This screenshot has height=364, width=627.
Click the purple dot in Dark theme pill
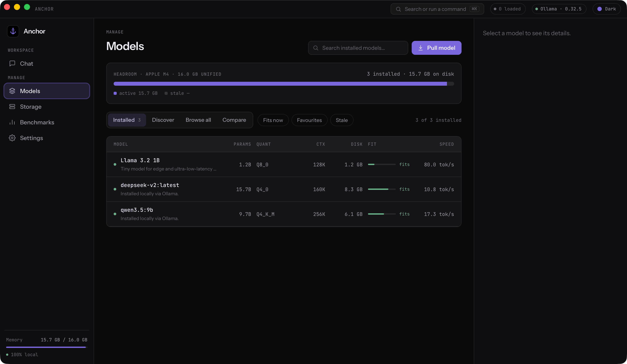coord(600,9)
